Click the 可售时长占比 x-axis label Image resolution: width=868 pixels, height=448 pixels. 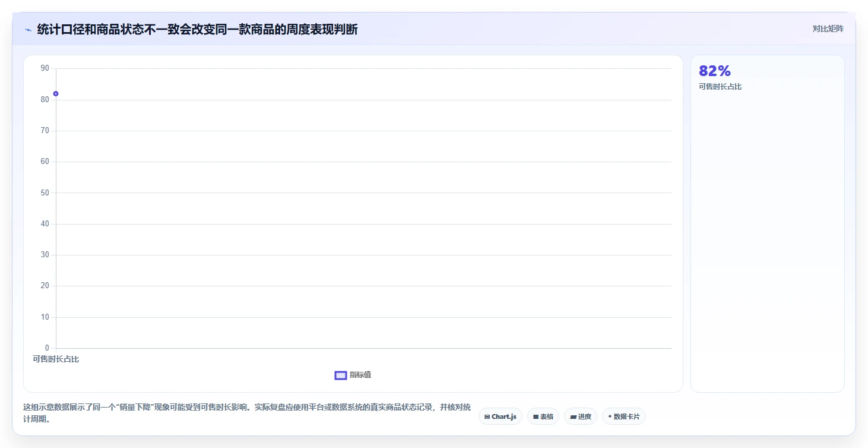[x=56, y=359]
